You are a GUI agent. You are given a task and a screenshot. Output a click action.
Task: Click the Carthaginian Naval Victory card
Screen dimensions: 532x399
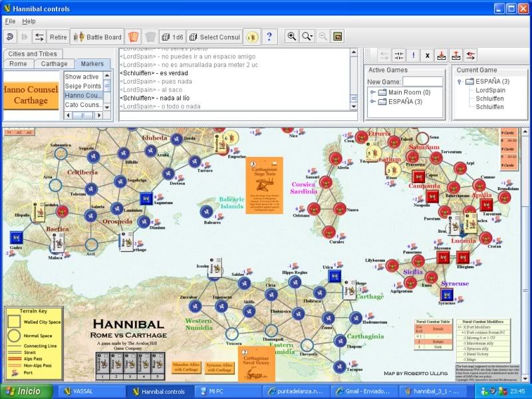tap(257, 363)
